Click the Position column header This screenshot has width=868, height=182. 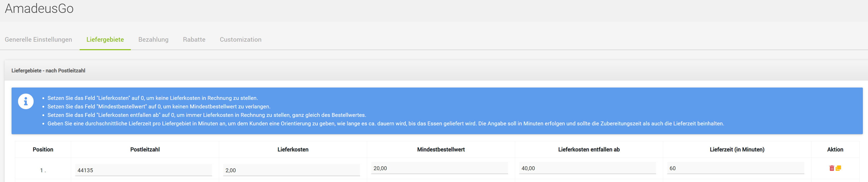43,150
